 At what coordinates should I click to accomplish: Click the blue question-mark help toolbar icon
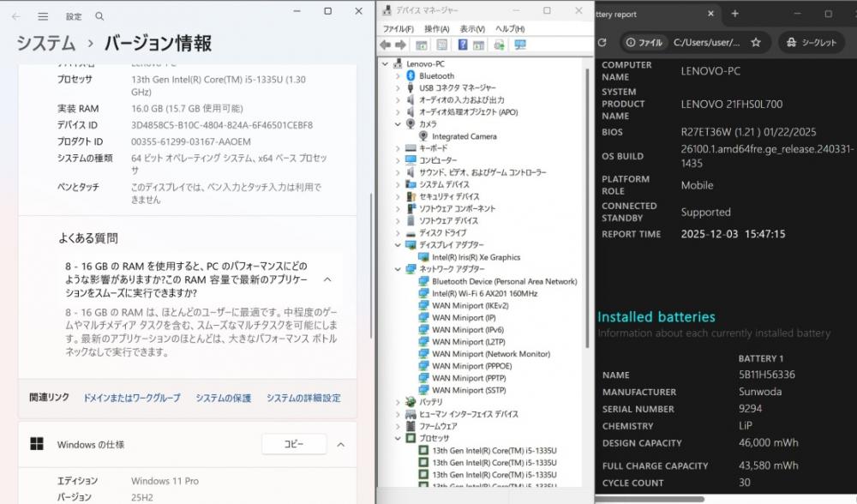[463, 45]
